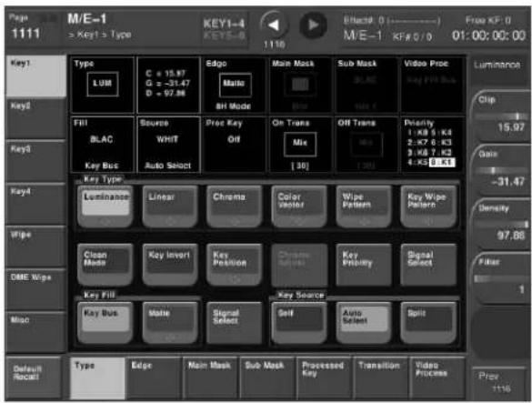The image size is (532, 403).
Task: Switch to the Type tab
Action: coord(97,378)
